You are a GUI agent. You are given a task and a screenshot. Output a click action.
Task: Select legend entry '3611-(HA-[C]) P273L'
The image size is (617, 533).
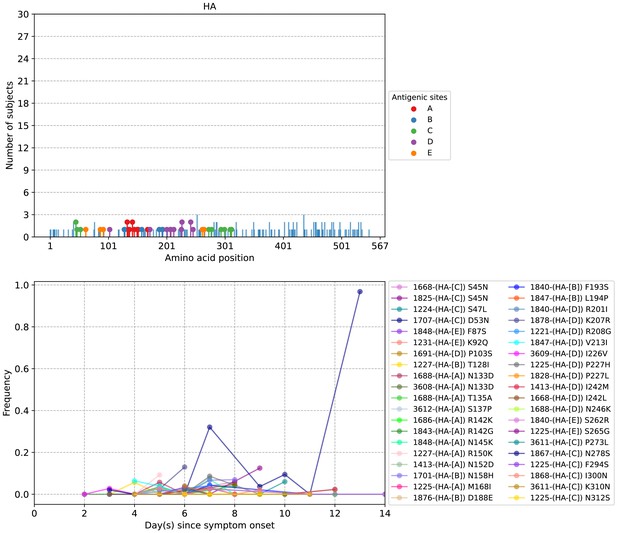[x=558, y=442]
